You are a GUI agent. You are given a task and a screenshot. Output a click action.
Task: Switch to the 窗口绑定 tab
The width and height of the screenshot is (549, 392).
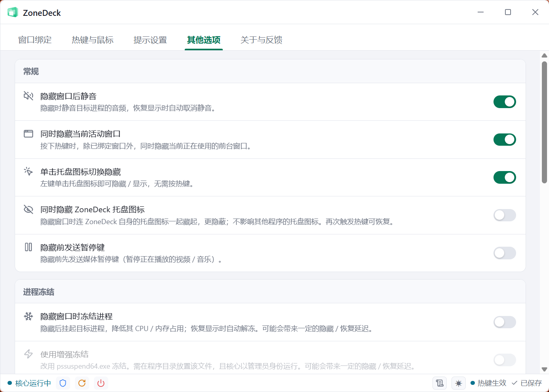coord(35,40)
